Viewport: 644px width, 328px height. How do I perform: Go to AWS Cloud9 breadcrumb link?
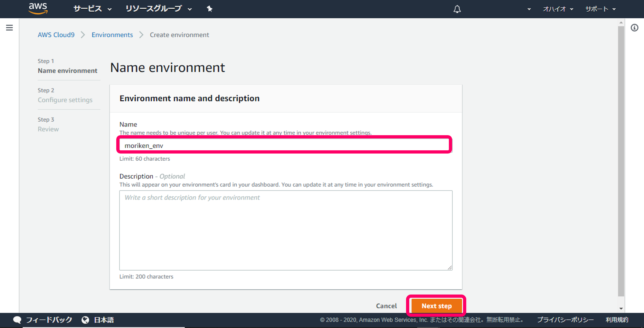(56, 35)
